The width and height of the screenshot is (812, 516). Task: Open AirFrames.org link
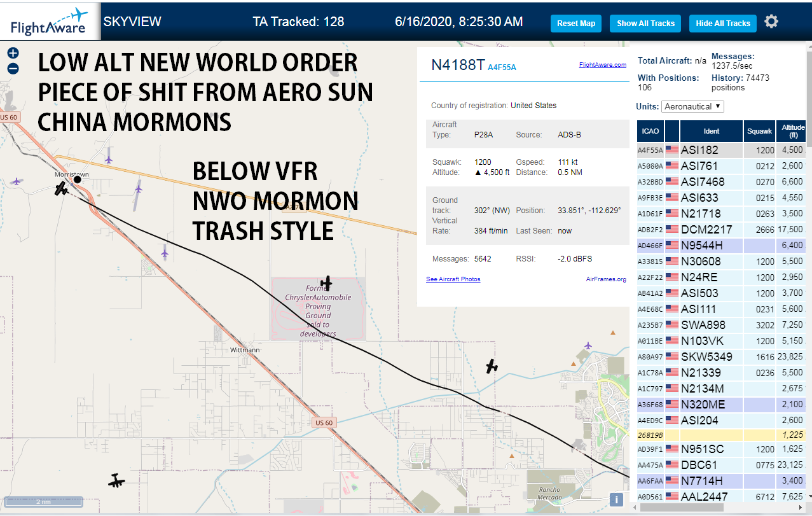tap(606, 279)
